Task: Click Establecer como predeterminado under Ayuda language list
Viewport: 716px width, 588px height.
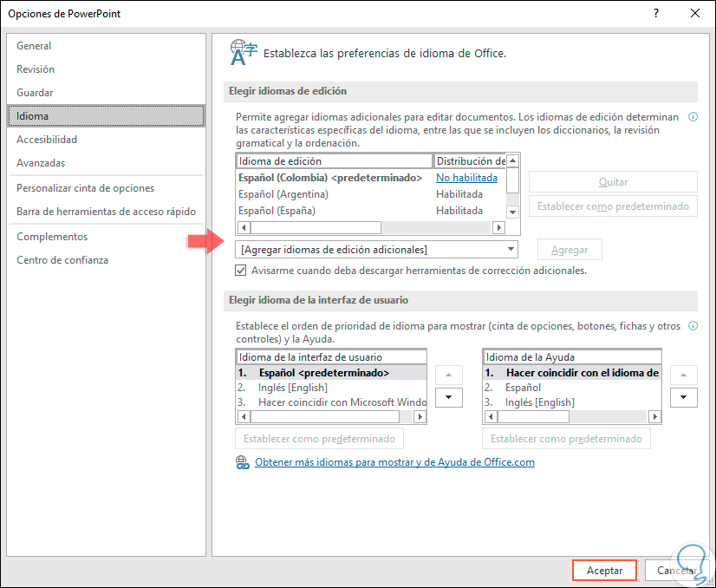Action: 566,439
